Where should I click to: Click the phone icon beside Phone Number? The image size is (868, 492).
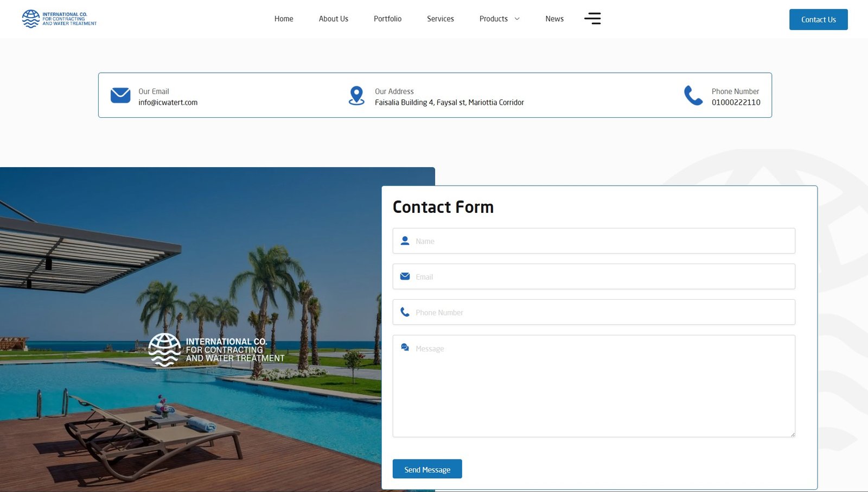click(693, 96)
